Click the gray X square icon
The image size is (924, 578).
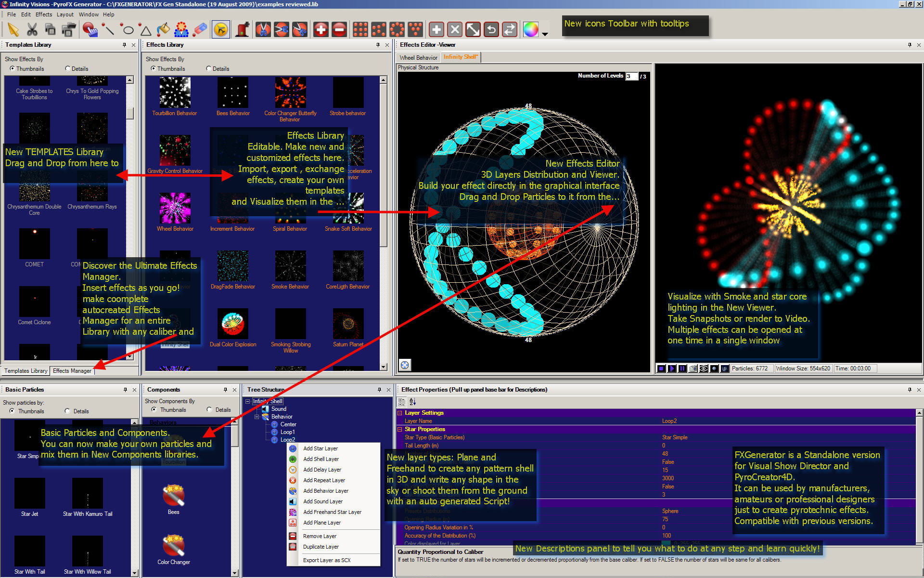(455, 30)
